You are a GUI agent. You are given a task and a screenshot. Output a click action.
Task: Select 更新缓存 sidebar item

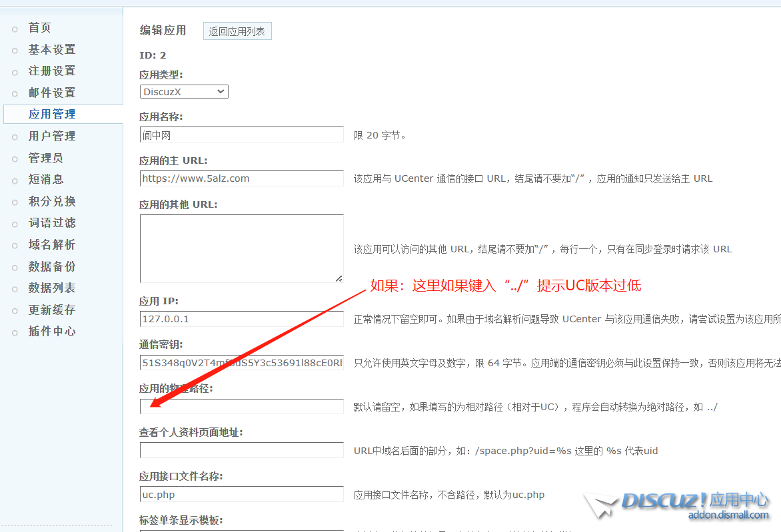point(51,310)
